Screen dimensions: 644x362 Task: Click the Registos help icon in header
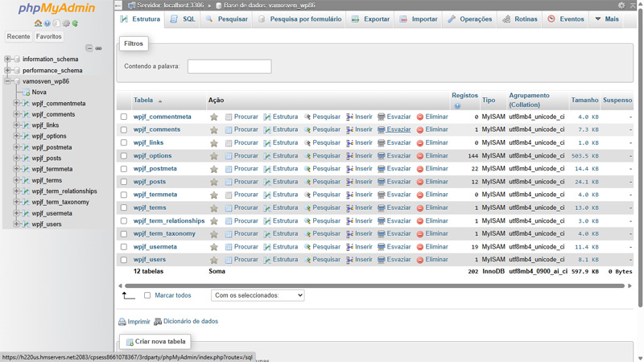457,106
